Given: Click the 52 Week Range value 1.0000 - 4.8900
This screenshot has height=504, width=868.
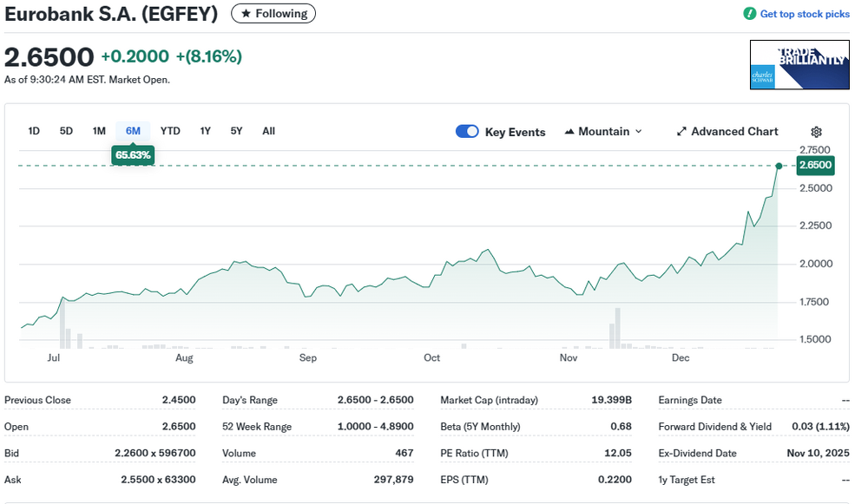Looking at the screenshot, I should (375, 427).
